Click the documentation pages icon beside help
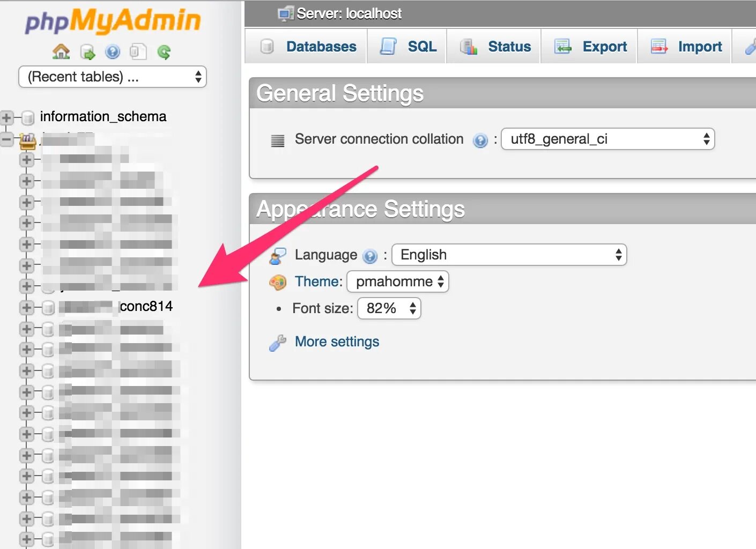The height and width of the screenshot is (549, 756). pos(138,52)
